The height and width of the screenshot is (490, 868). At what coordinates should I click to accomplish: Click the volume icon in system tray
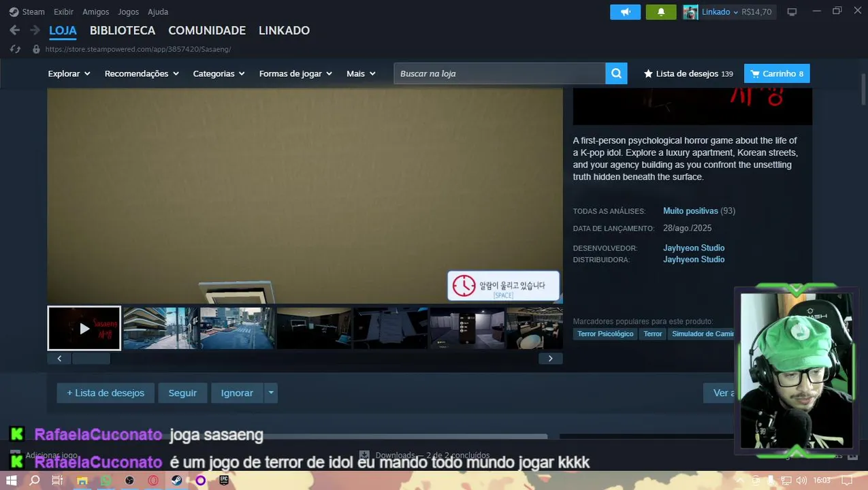tap(801, 480)
